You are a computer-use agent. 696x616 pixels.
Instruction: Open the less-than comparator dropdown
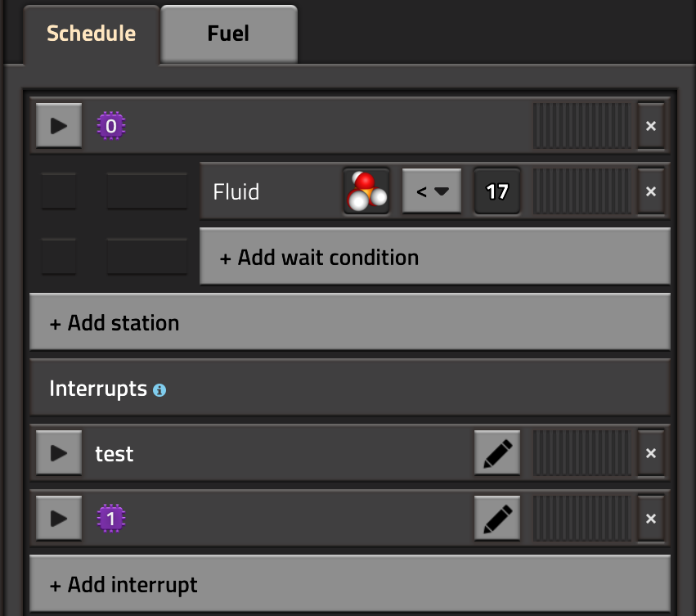tap(432, 191)
